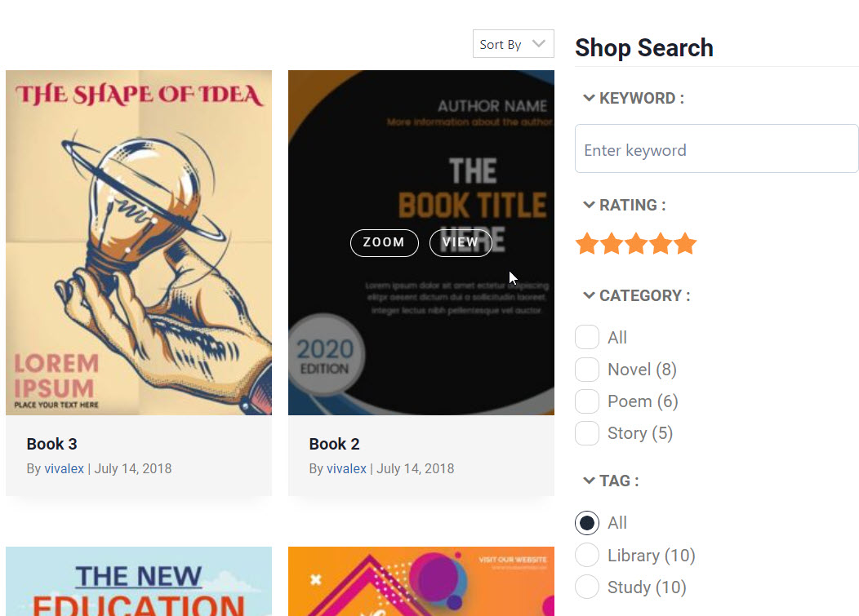Select the third rating star
Image resolution: width=859 pixels, height=616 pixels.
point(636,244)
